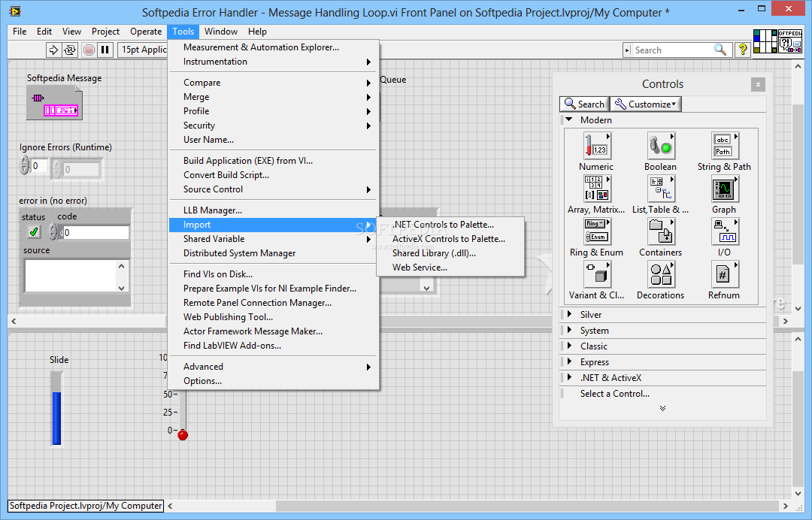812x520 pixels.
Task: Click the red thermometer bulb indicator
Action: (183, 435)
